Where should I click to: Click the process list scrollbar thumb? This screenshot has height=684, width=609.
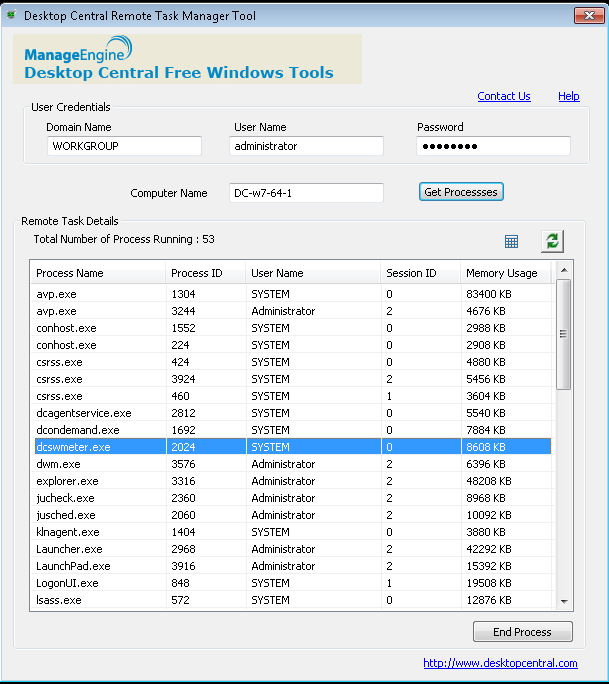(x=564, y=335)
